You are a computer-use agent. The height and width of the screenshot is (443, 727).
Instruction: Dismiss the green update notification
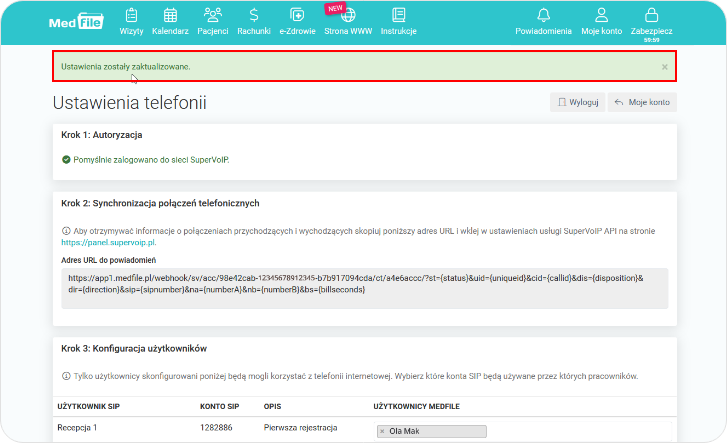point(665,67)
